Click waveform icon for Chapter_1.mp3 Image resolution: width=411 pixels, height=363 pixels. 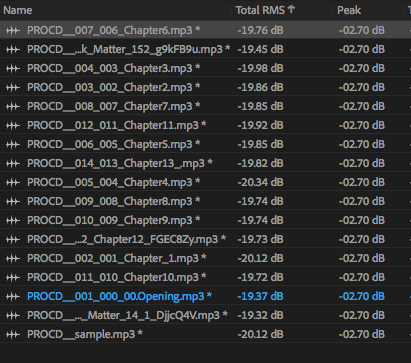point(13,258)
